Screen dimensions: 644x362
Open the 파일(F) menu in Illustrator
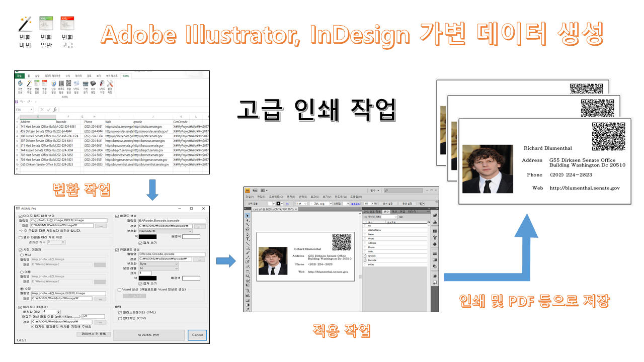point(249,197)
